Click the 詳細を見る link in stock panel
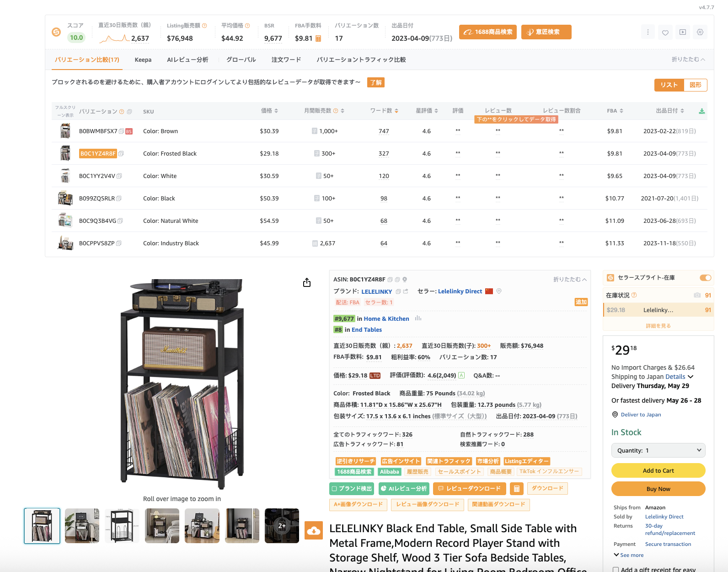This screenshot has width=728, height=572. tap(658, 326)
